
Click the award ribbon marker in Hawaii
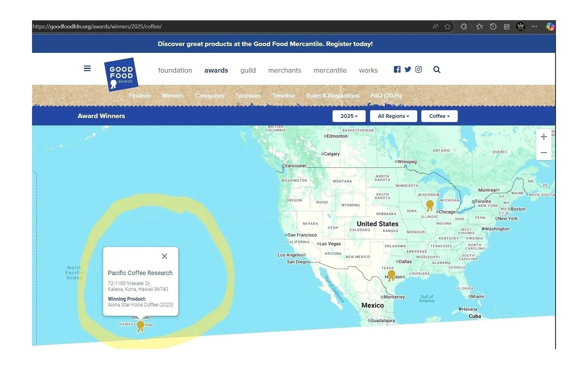pos(140,326)
